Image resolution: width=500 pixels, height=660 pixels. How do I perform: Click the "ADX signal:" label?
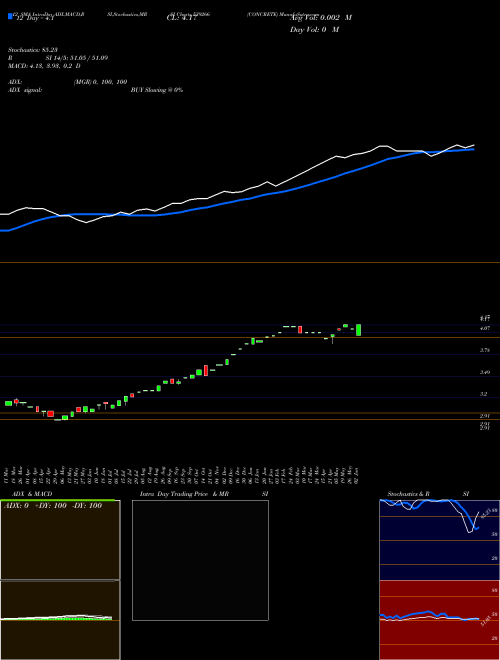[25, 90]
